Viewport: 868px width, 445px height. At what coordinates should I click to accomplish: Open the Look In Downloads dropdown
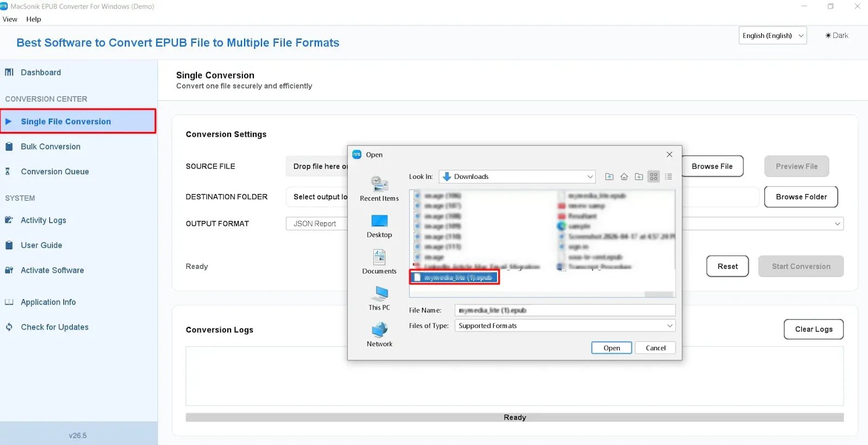pyautogui.click(x=517, y=177)
